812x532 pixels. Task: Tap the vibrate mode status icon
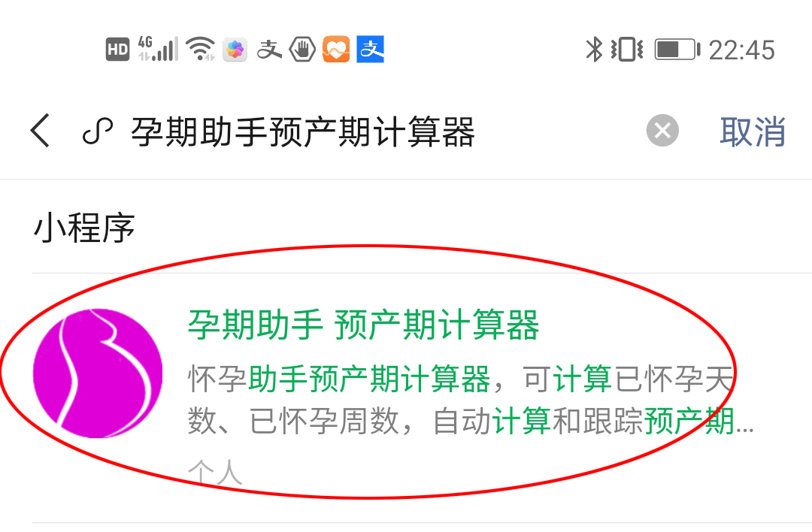coord(627,50)
